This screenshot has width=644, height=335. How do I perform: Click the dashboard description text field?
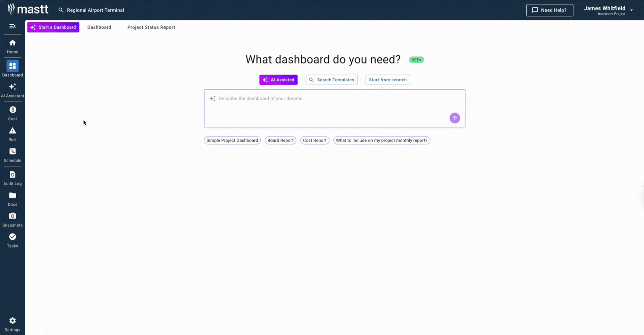click(334, 108)
